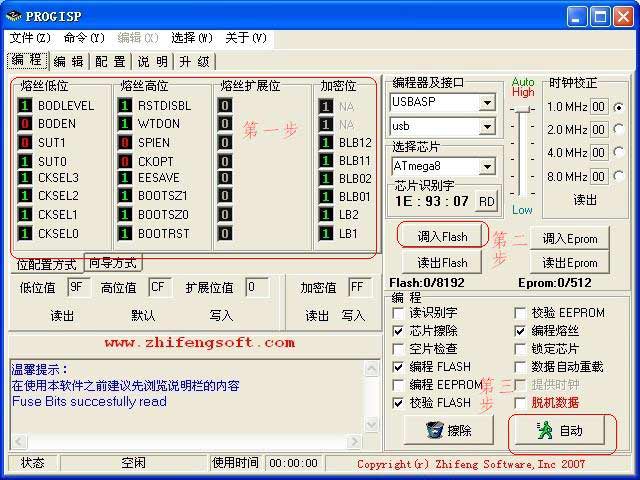This screenshot has height=480, width=640.
Task: Disable the 编程熔丝 checkbox
Action: [520, 331]
